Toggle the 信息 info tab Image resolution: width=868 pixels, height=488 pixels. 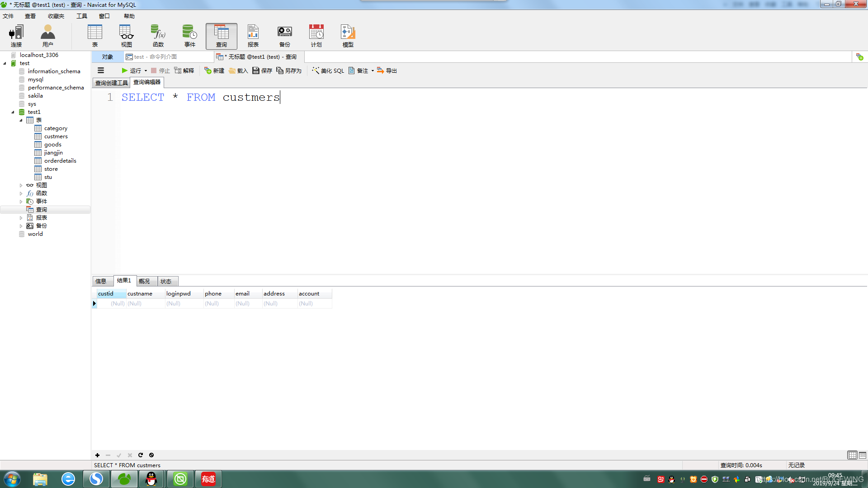pyautogui.click(x=102, y=281)
